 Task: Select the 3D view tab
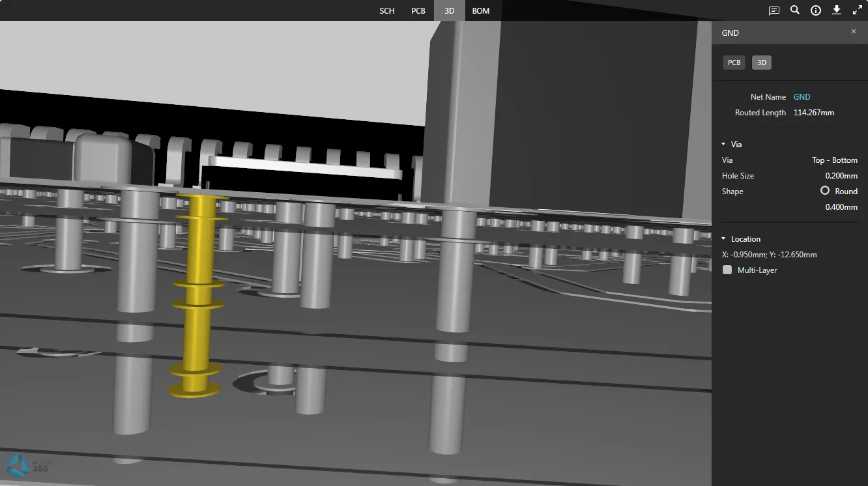tap(450, 10)
